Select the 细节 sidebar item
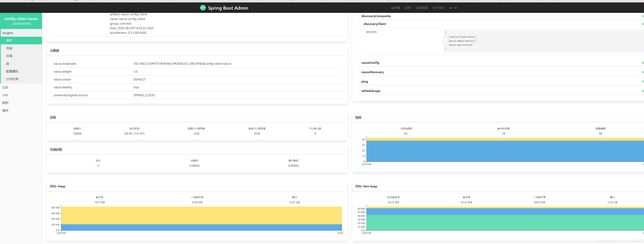Image resolution: width=644 pixels, height=244 pixels. point(21,41)
